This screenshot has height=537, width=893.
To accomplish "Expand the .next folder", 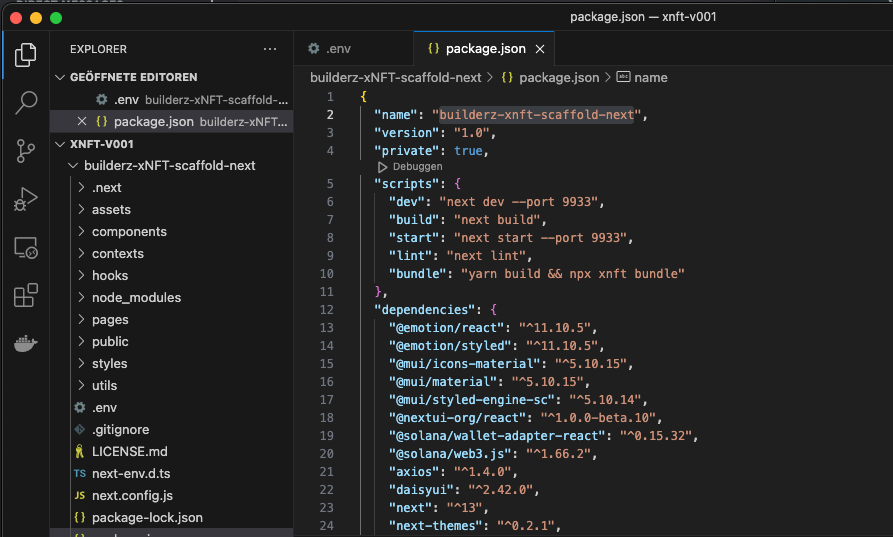I will (81, 187).
